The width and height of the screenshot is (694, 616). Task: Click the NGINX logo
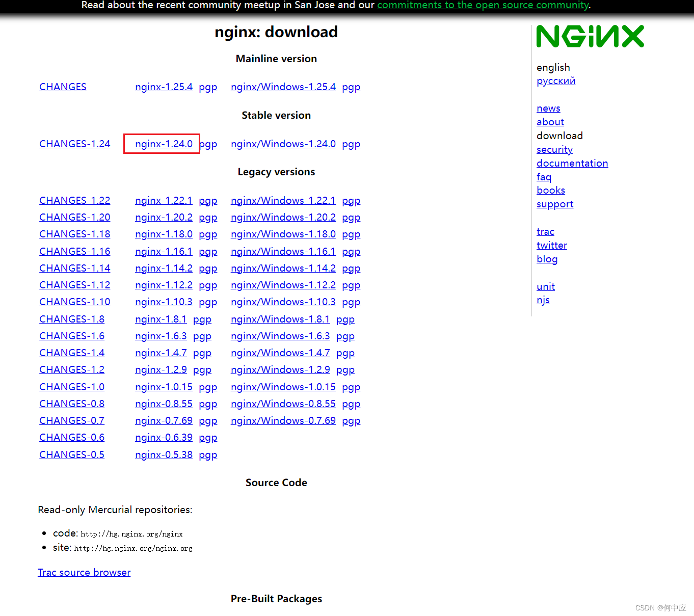coord(590,37)
